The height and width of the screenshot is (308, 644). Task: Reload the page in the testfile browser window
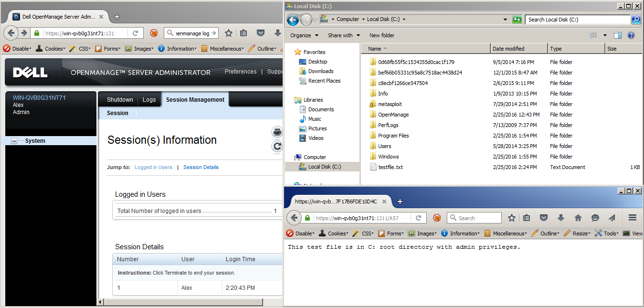418,218
